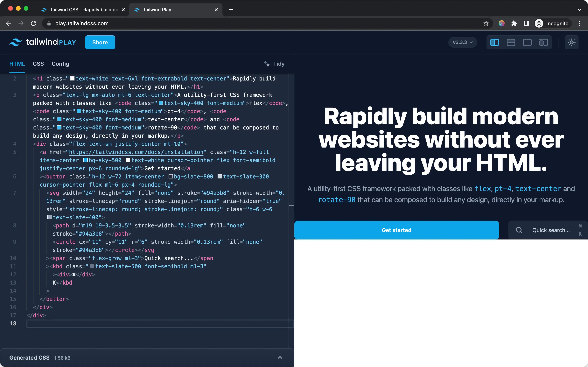Click the white swatch before text-white in h1 line
The height and width of the screenshot is (367, 588).
click(x=72, y=78)
